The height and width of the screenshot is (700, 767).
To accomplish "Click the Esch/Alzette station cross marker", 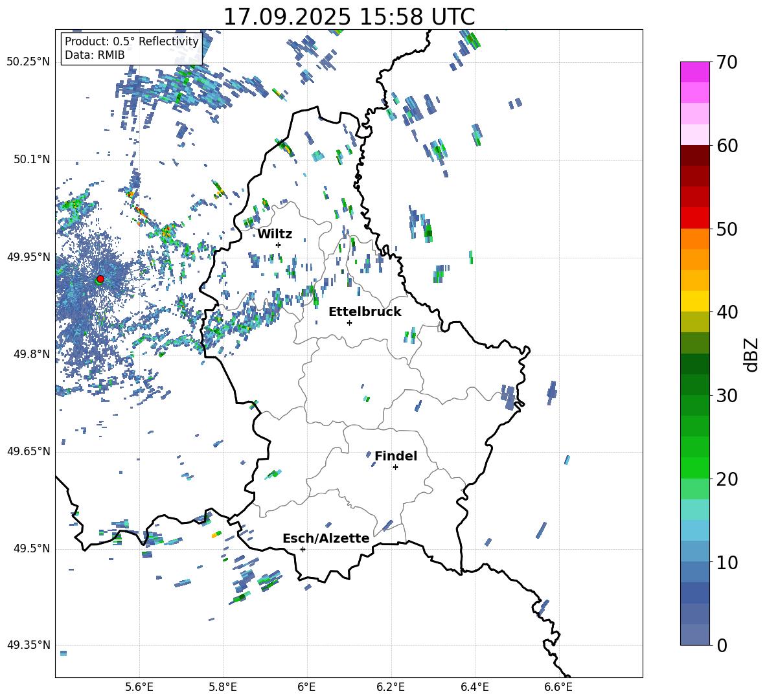I will point(303,549).
